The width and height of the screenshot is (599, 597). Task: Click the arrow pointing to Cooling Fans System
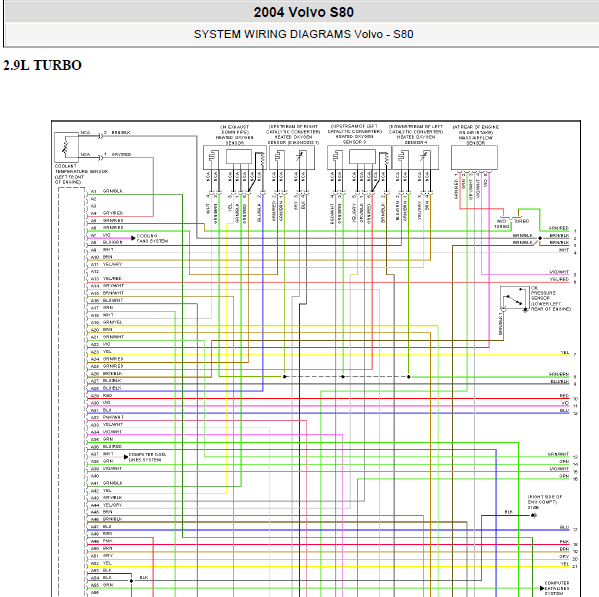133,238
